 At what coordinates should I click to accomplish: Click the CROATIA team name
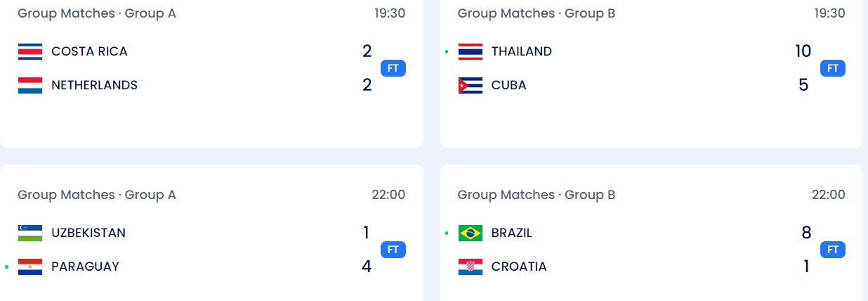[519, 267]
